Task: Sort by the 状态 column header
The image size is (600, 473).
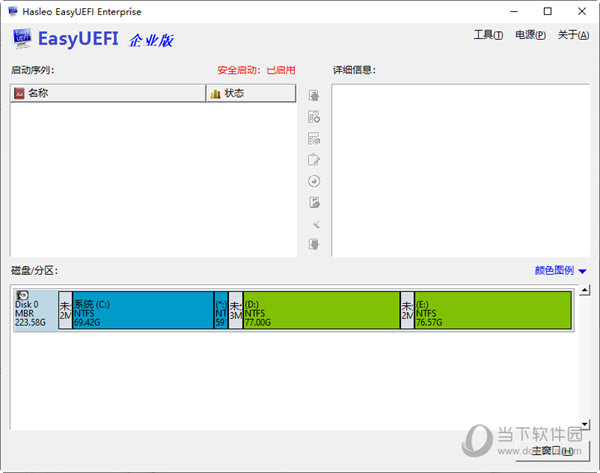Action: pyautogui.click(x=250, y=93)
